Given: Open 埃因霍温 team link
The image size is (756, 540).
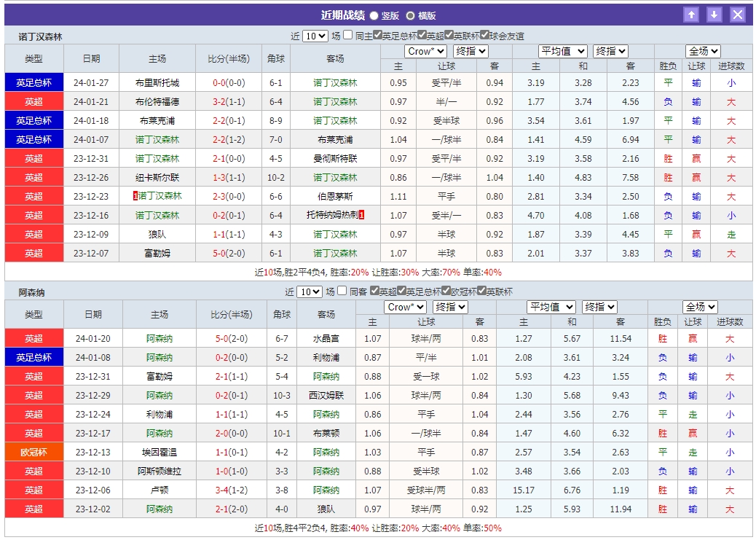Looking at the screenshot, I should click(x=159, y=452).
